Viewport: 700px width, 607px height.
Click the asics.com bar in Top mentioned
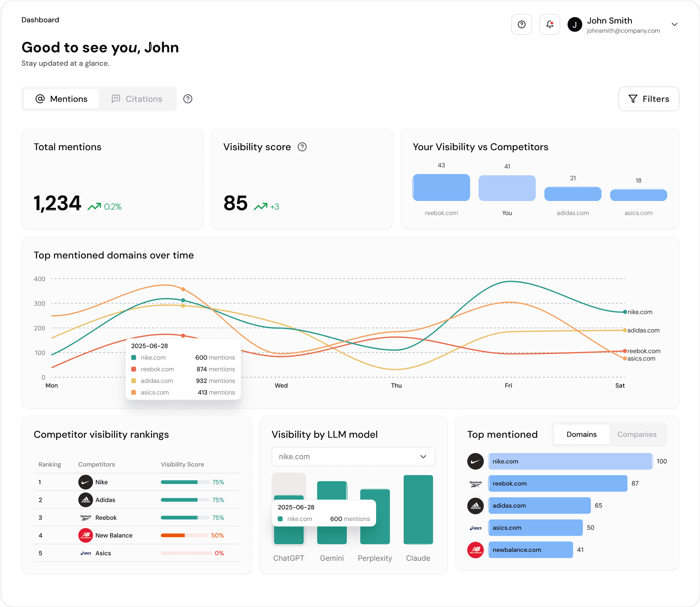click(x=535, y=528)
